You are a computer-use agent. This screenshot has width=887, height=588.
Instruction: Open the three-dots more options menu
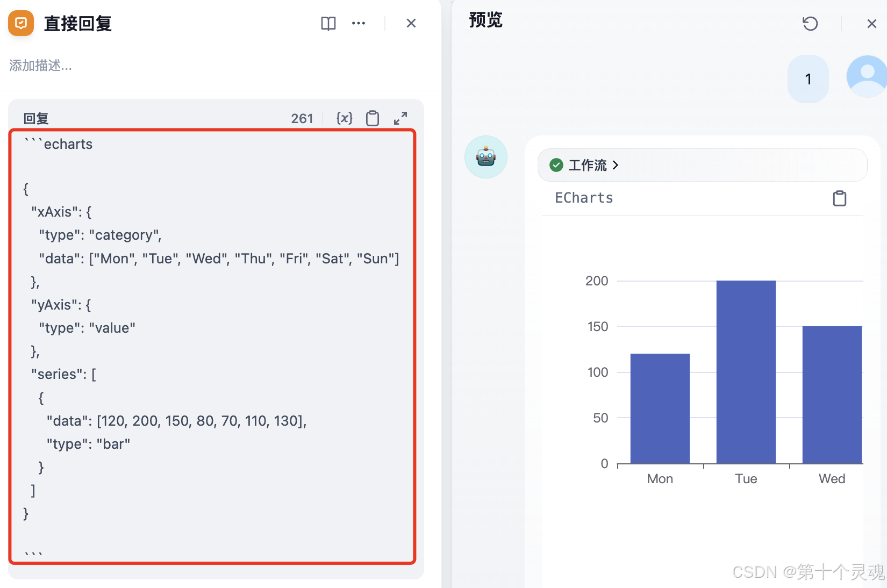pyautogui.click(x=359, y=23)
